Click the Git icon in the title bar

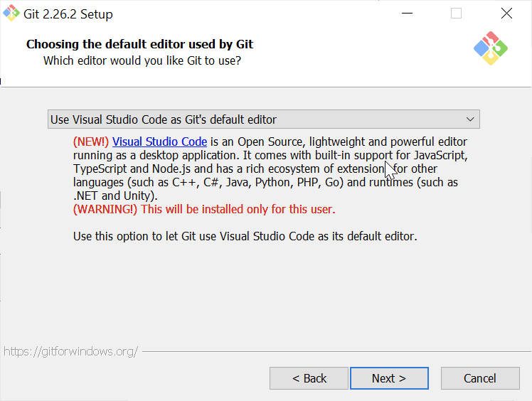tap(11, 14)
